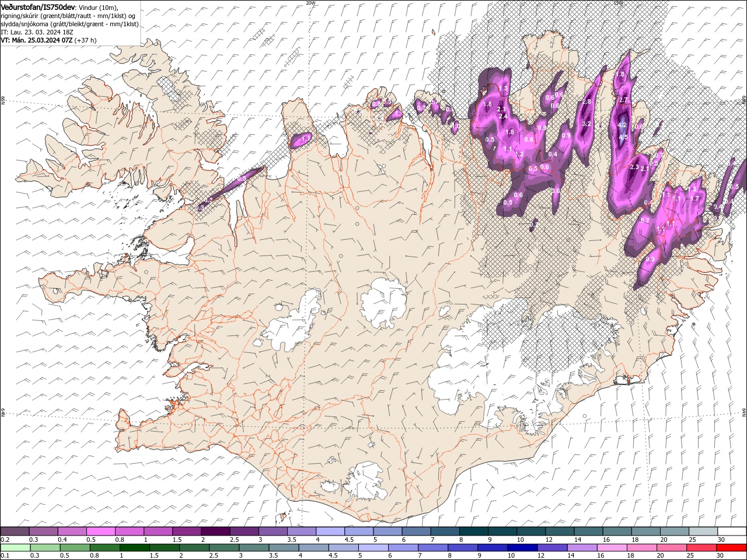Viewport: 747px width, 560px height.
Task: Click the 3.2 snowfall value on the map
Action: click(587, 124)
